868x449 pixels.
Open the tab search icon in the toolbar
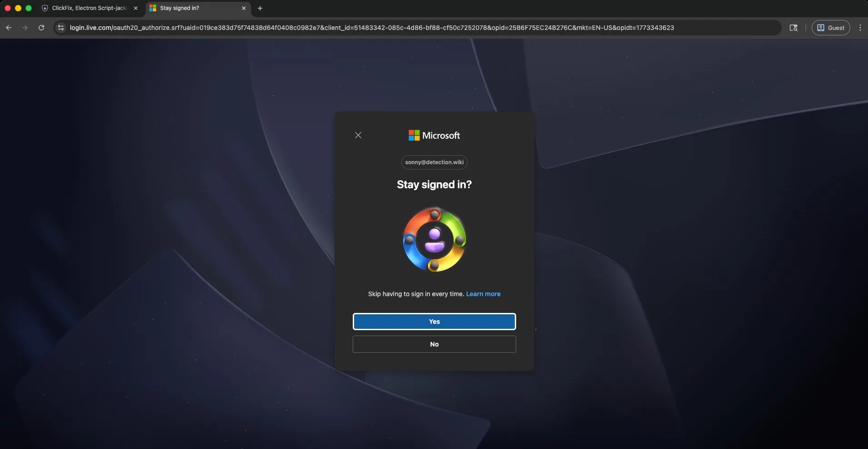coord(794,28)
